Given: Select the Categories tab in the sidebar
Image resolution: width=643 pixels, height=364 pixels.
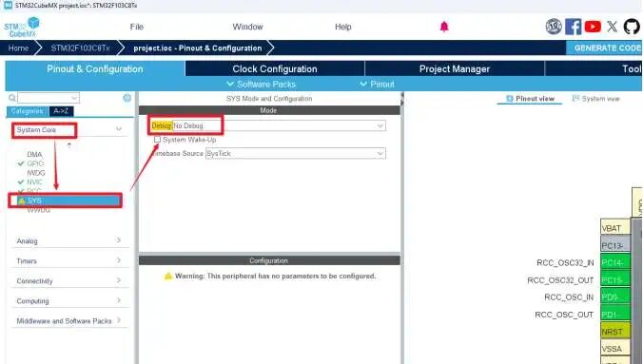Looking at the screenshot, I should click(27, 111).
